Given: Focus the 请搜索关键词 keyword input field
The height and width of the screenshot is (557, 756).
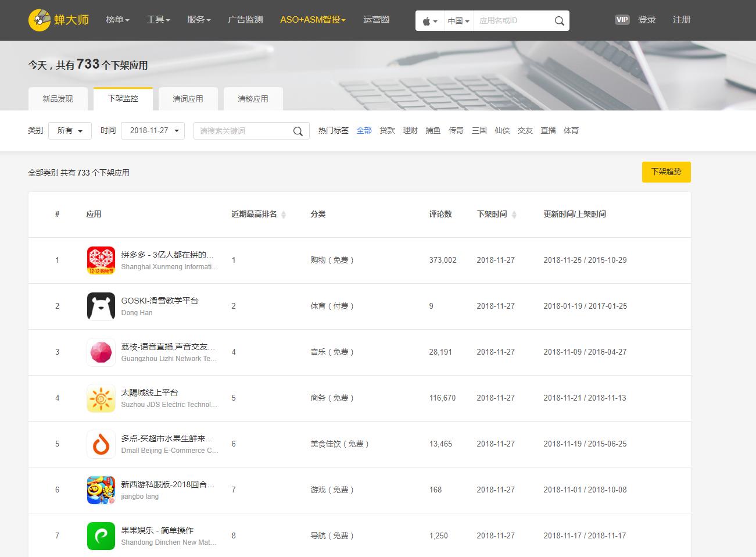Looking at the screenshot, I should 243,131.
